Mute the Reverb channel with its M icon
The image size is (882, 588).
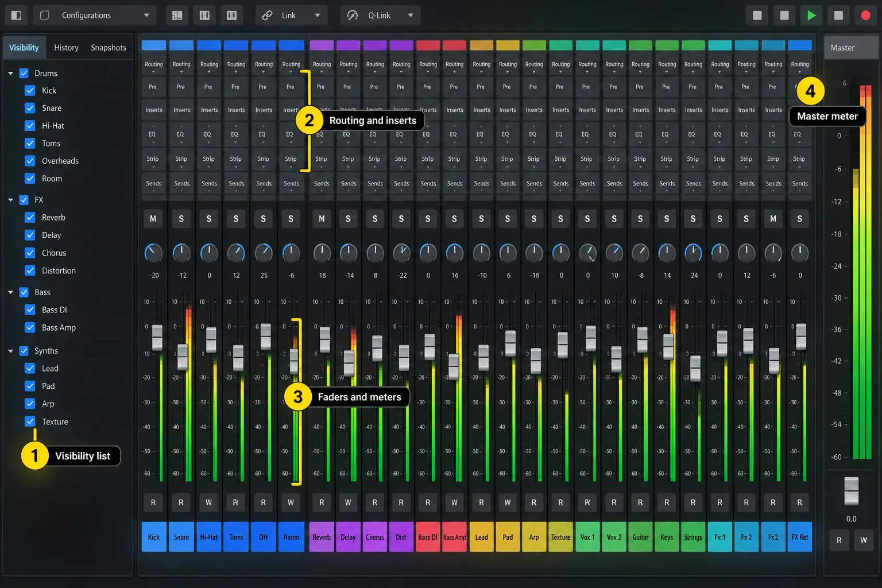[x=322, y=219]
